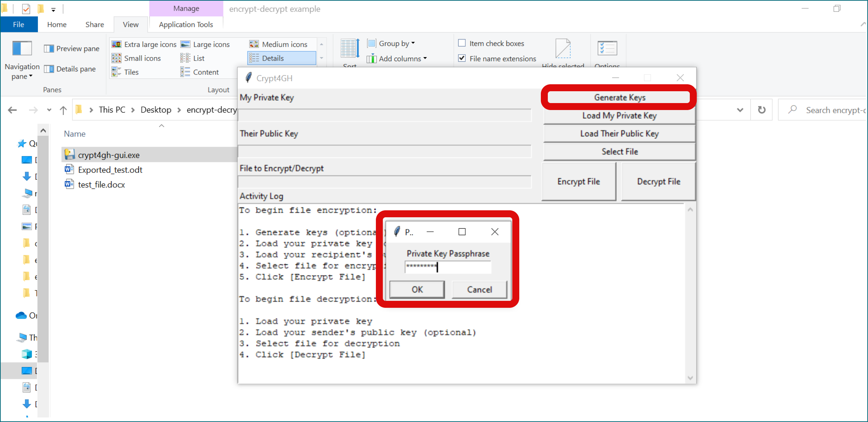Viewport: 868px width, 422px height.
Task: Refresh the folder view
Action: [x=762, y=110]
